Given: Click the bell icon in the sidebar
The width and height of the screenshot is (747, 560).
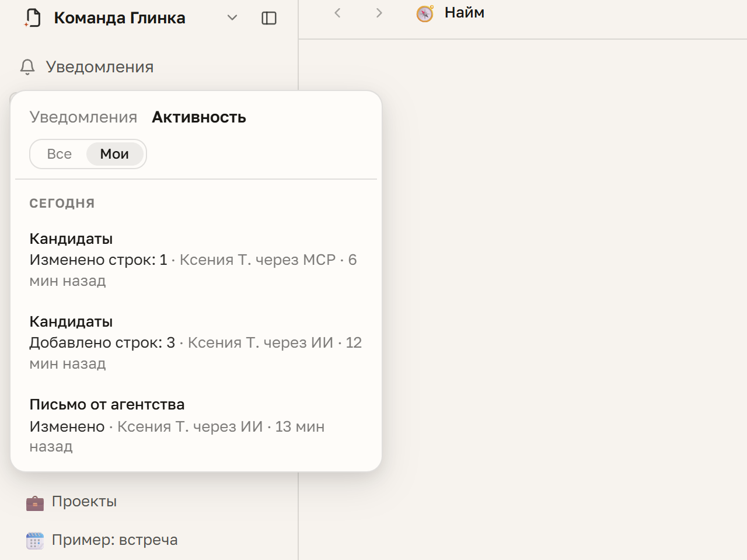Looking at the screenshot, I should pyautogui.click(x=27, y=67).
